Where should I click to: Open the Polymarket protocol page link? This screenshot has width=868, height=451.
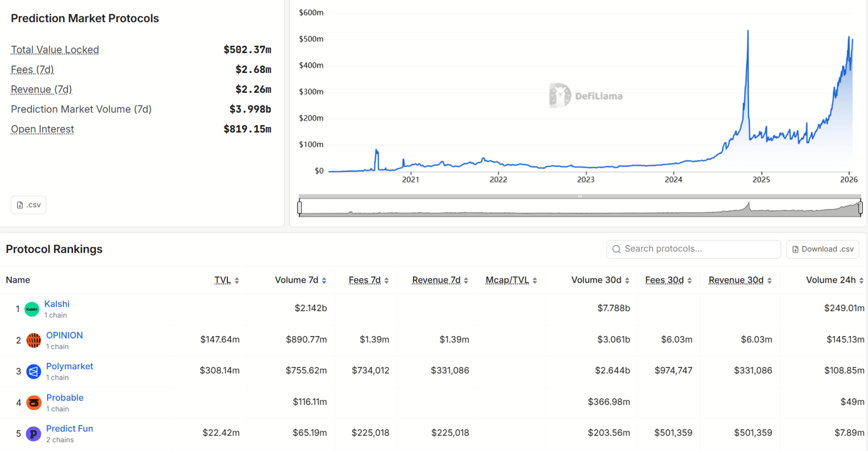coord(69,366)
